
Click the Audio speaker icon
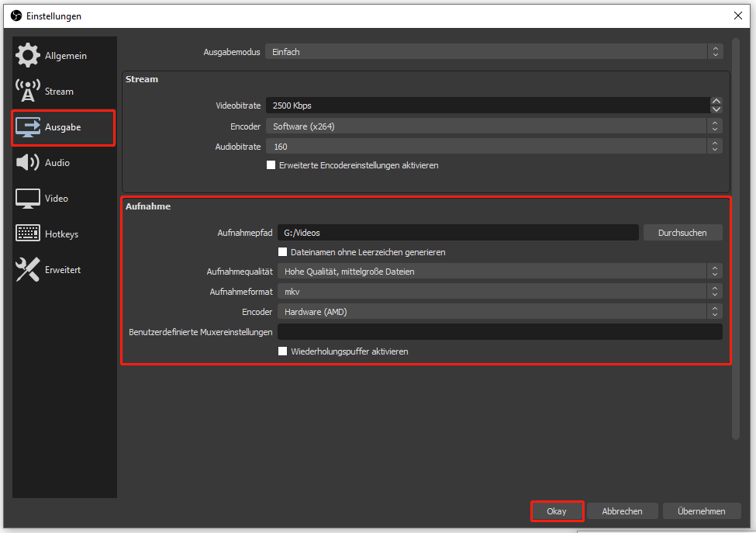pos(27,163)
